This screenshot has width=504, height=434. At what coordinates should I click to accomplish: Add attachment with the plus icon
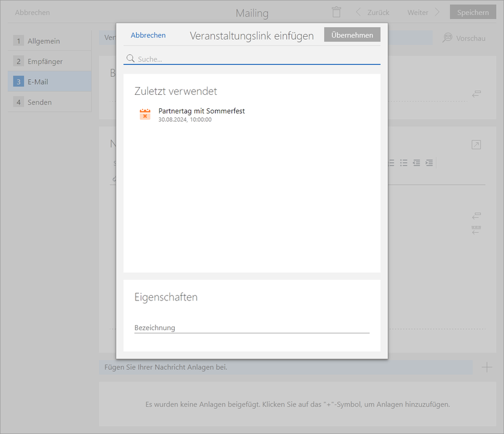[486, 367]
